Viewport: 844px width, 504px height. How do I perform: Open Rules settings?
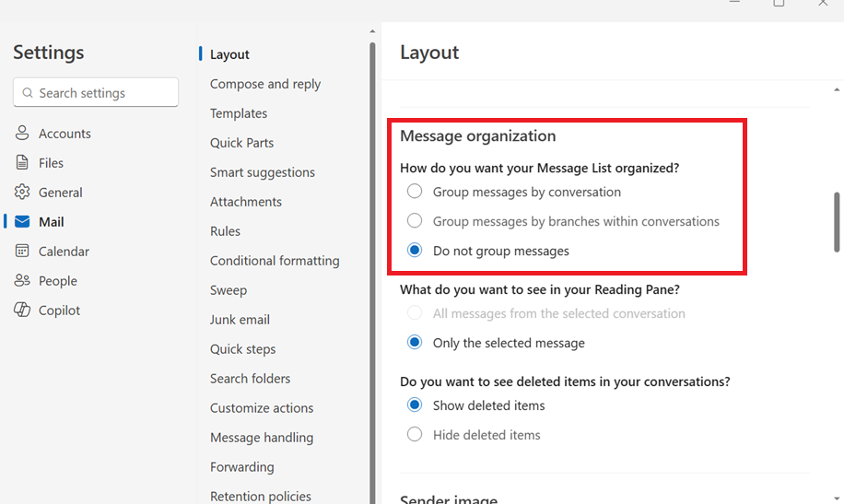pyautogui.click(x=225, y=231)
